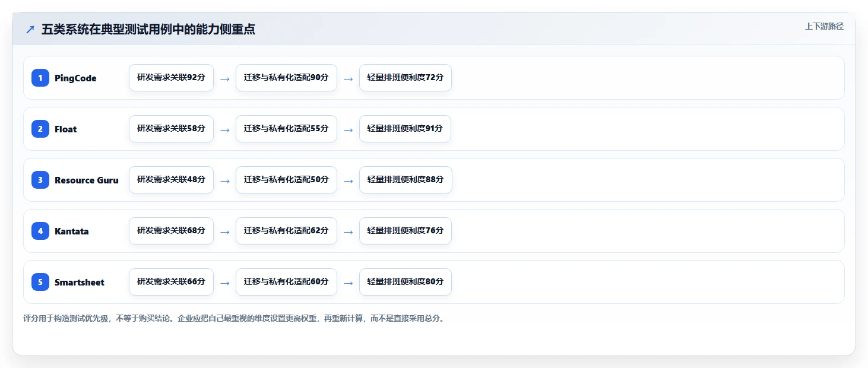Click the heading 五类系统在典型测试用例中的能力侧重点
Screen dimensions: 868x368
click(148, 30)
